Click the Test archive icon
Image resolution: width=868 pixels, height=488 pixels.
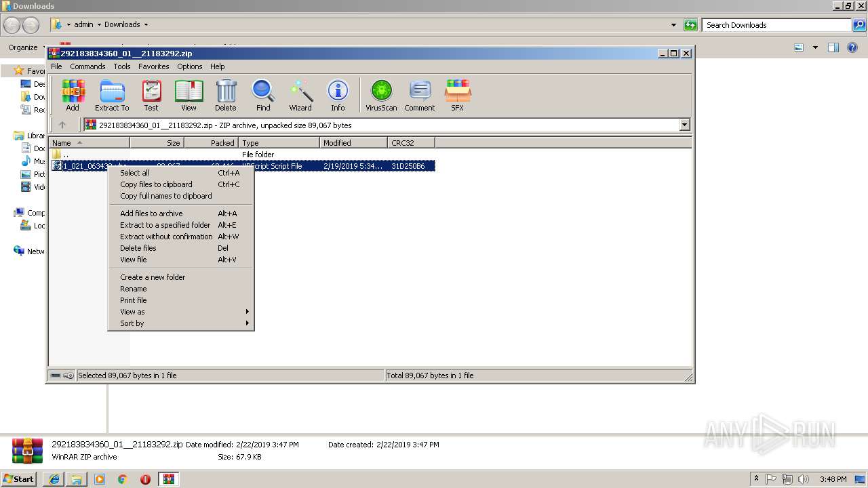151,95
